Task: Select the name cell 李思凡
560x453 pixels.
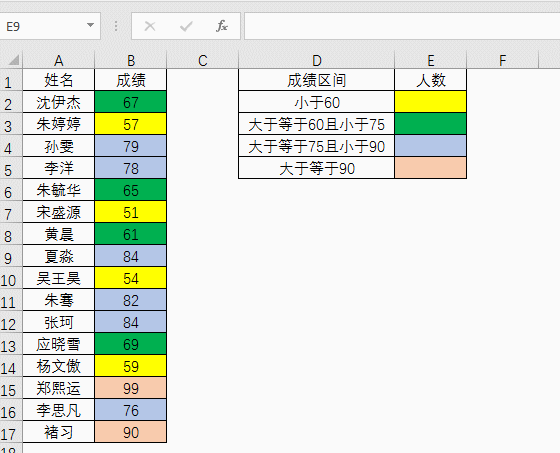Action: click(59, 410)
